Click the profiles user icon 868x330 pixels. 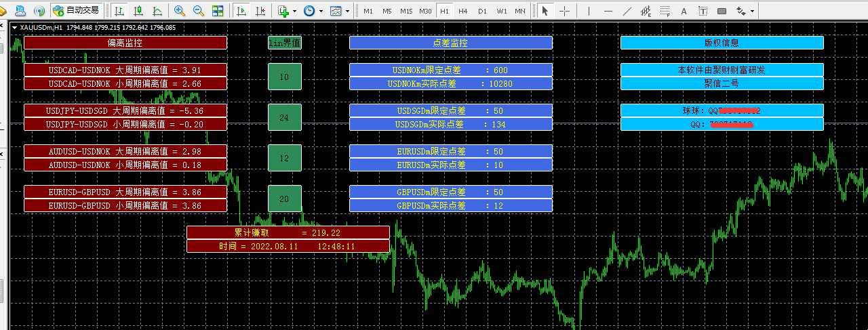pos(20,11)
